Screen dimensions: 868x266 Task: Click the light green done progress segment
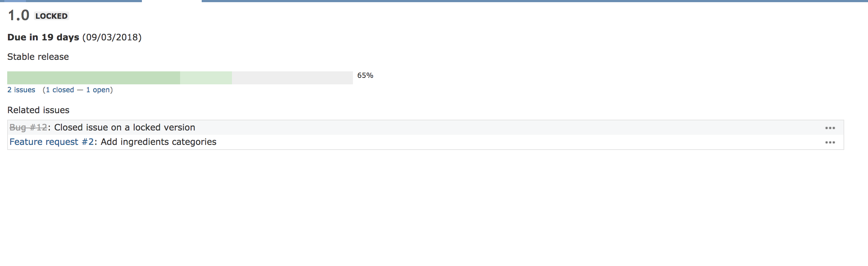tap(206, 78)
